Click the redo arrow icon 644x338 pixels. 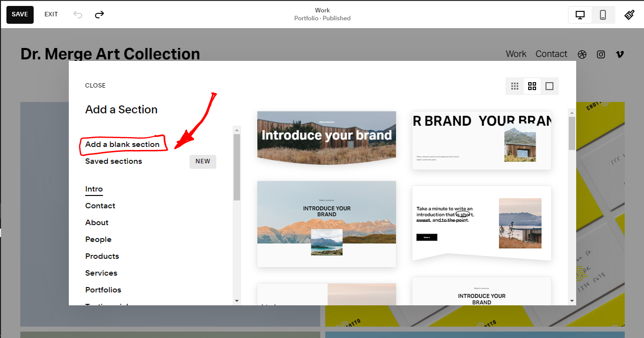pos(99,14)
